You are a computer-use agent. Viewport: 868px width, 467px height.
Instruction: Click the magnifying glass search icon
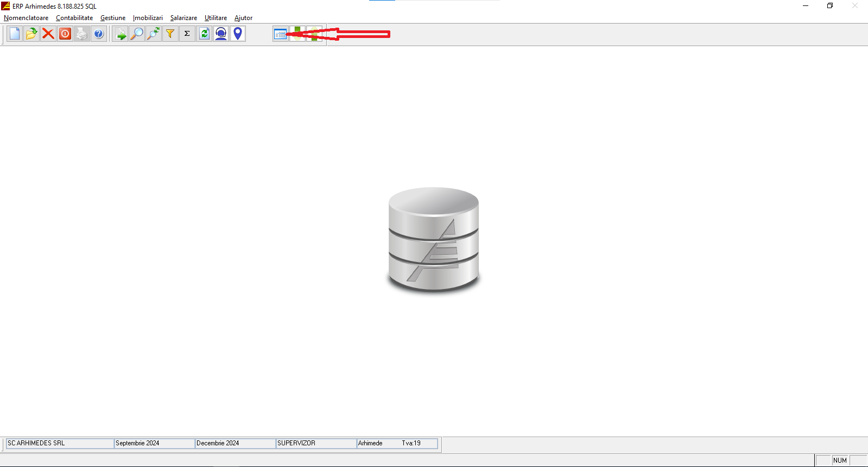pos(137,34)
